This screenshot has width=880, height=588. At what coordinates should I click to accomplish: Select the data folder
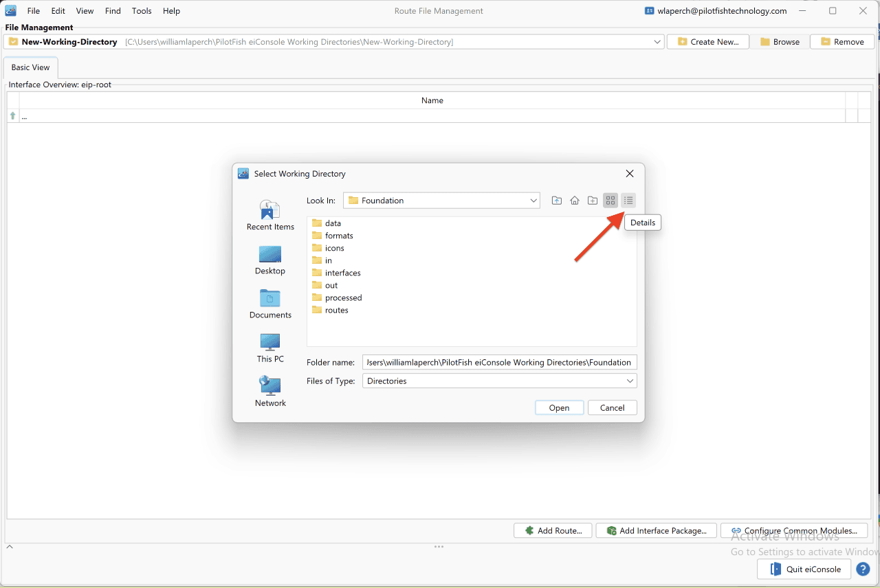(x=327, y=223)
